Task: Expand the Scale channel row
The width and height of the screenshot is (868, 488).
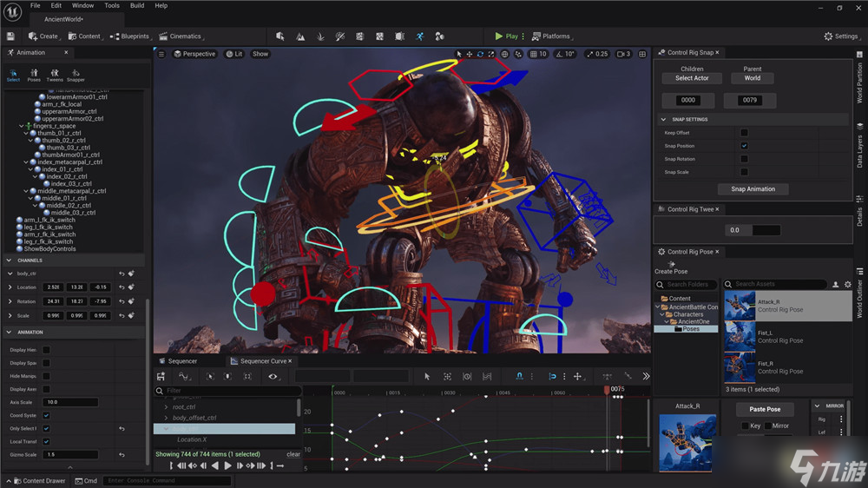Action: coord(10,316)
